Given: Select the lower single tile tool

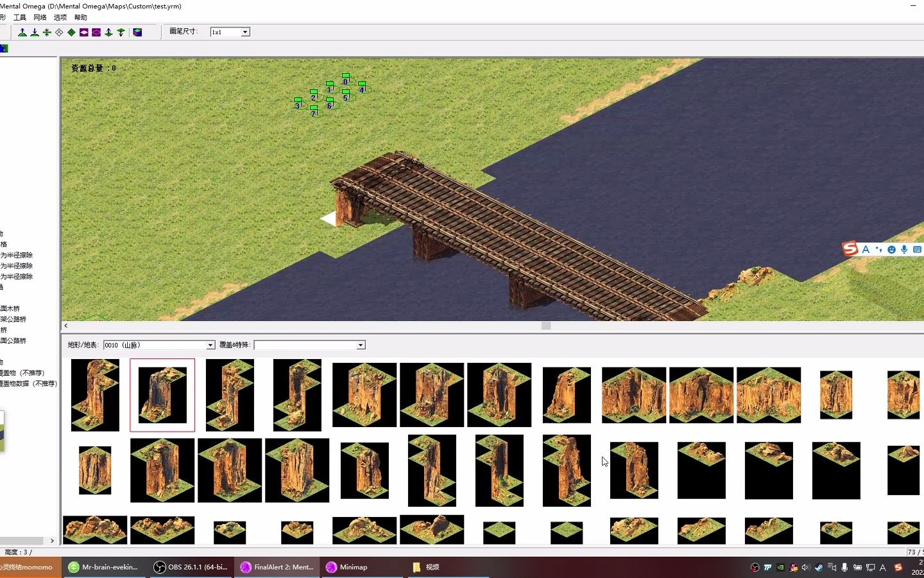Looking at the screenshot, I should pyautogui.click(x=121, y=32).
